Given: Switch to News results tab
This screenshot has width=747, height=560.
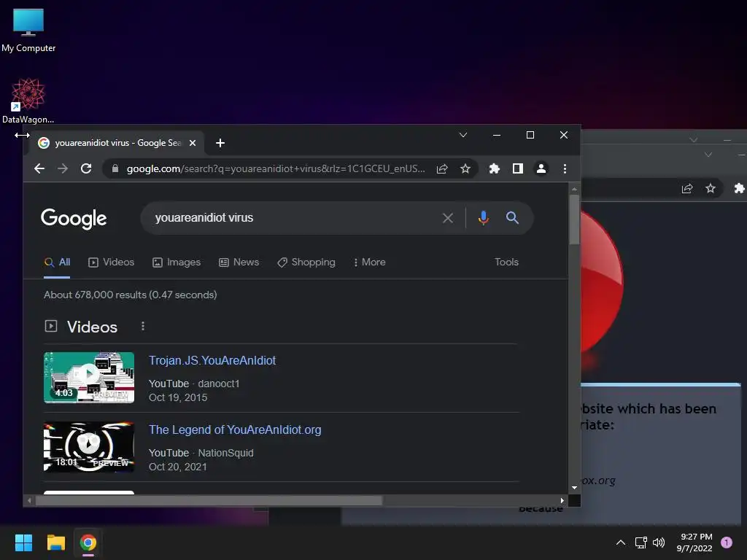Looking at the screenshot, I should pyautogui.click(x=239, y=262).
